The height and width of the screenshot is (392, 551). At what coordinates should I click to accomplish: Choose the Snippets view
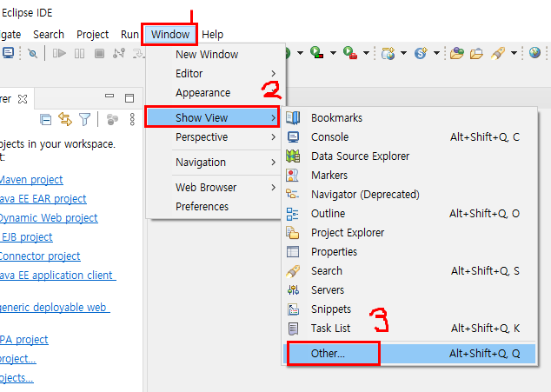(x=409, y=309)
